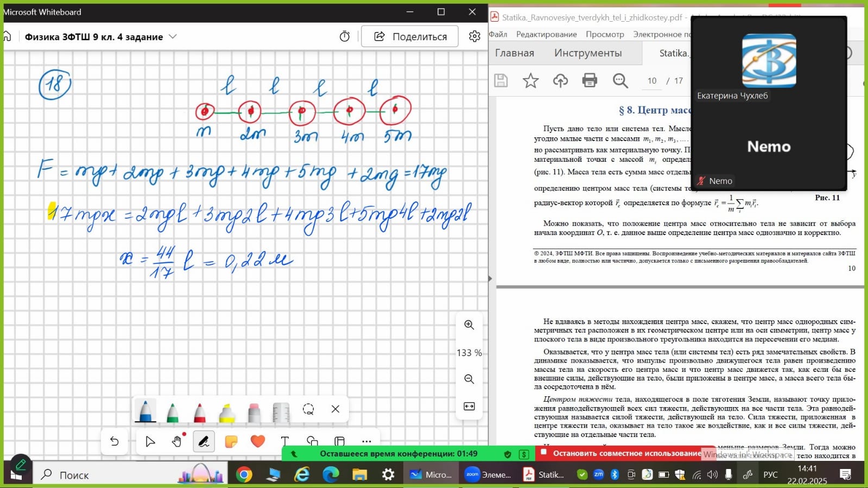Open whiteboard settings gear menu

click(x=474, y=36)
